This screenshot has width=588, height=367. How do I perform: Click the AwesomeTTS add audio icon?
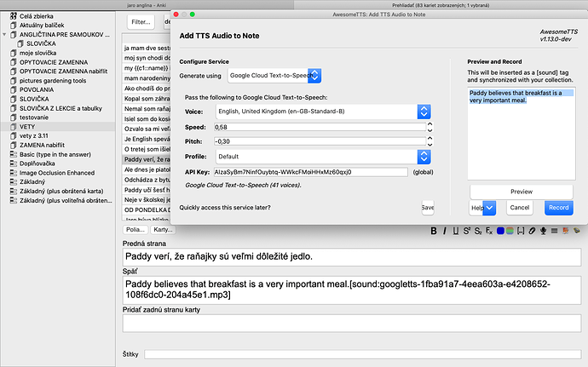coord(566,231)
